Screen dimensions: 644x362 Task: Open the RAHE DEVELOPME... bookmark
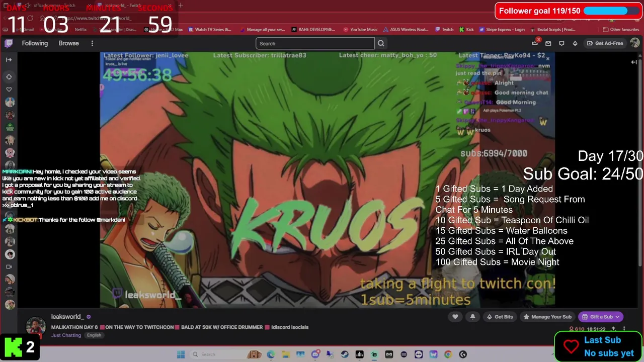point(313,30)
